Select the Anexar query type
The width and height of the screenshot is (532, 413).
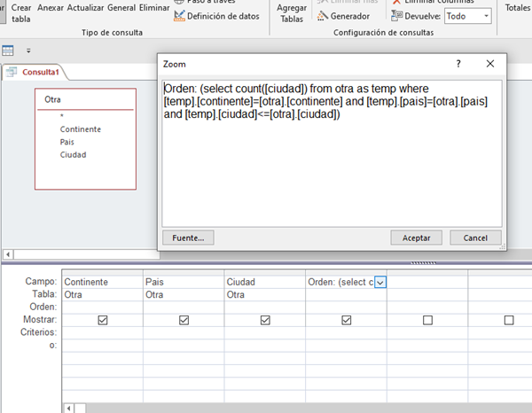[x=51, y=7]
